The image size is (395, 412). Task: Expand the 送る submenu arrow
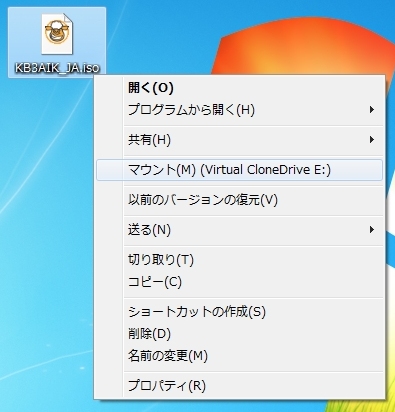point(372,230)
